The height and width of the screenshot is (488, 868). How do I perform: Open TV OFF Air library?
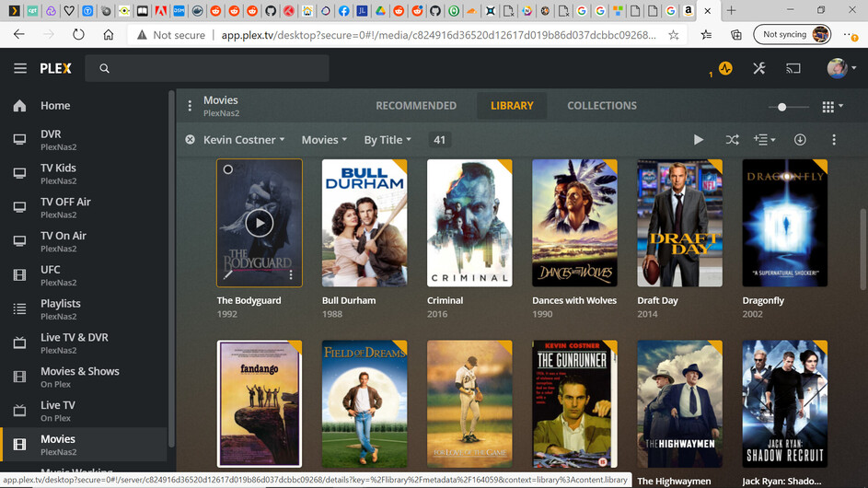(84, 207)
